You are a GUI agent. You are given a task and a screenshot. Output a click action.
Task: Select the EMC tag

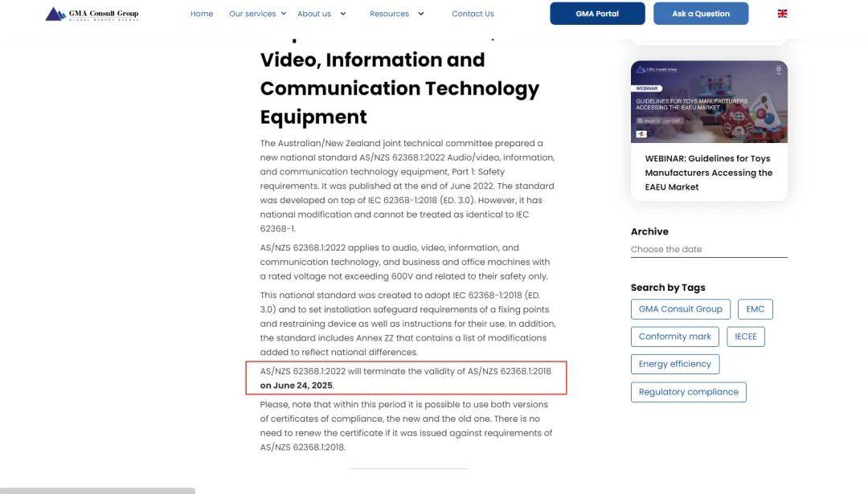coord(755,309)
